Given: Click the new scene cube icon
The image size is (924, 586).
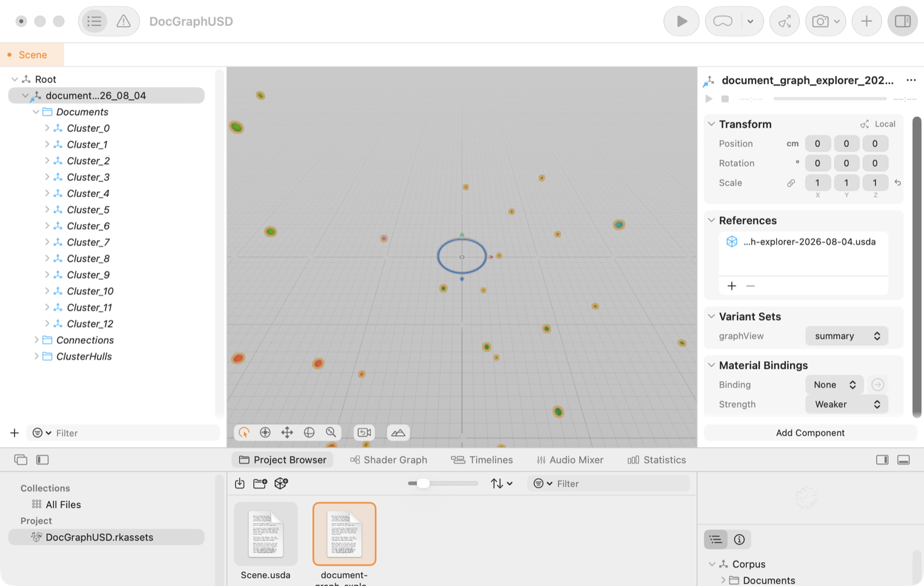Looking at the screenshot, I should tap(281, 483).
